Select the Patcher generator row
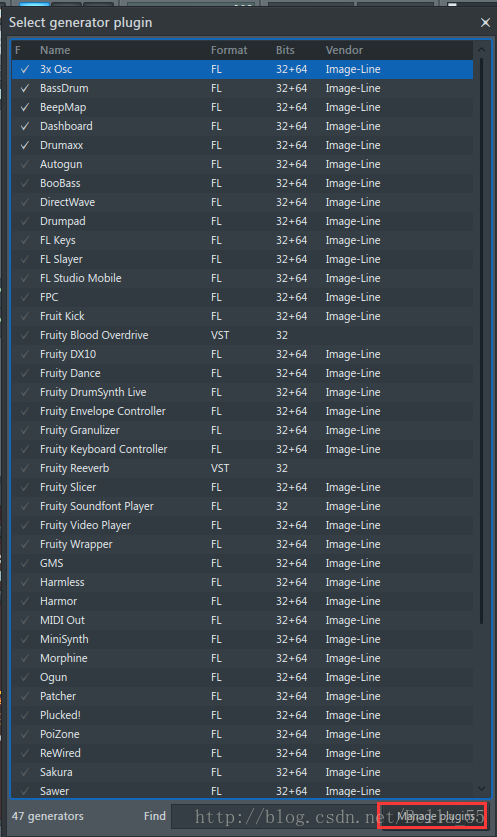 click(x=242, y=696)
